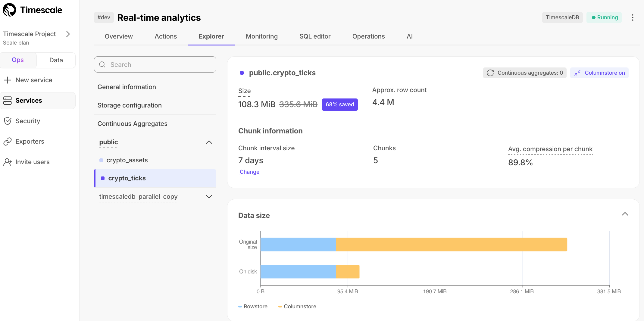
Task: Open the SQL editor tab
Action: [315, 36]
